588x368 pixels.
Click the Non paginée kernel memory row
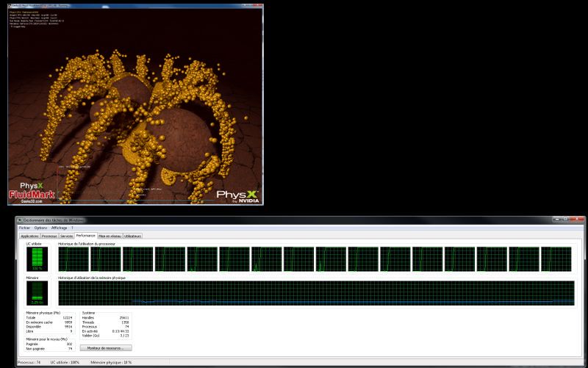[49, 349]
